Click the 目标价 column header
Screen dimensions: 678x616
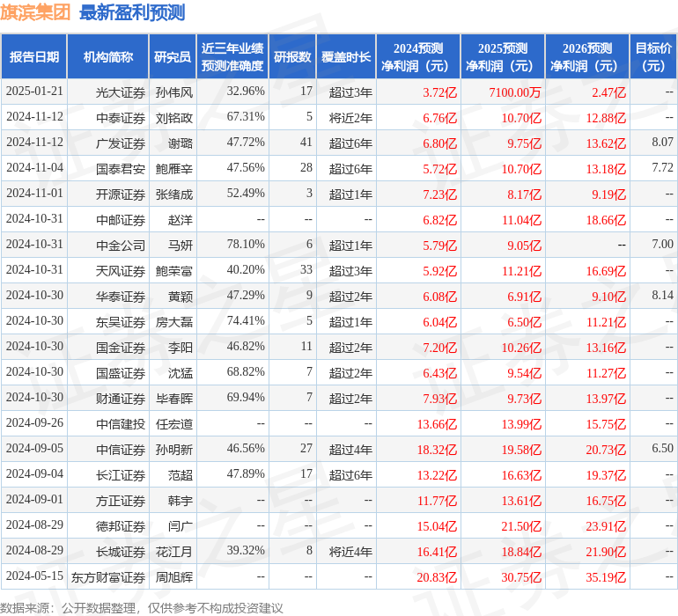pos(653,56)
